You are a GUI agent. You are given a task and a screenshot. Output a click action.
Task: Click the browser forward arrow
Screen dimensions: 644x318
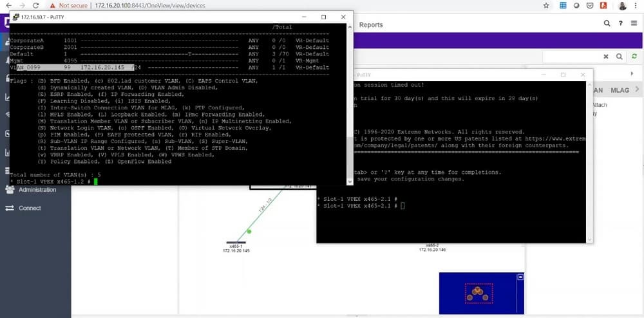point(22,6)
